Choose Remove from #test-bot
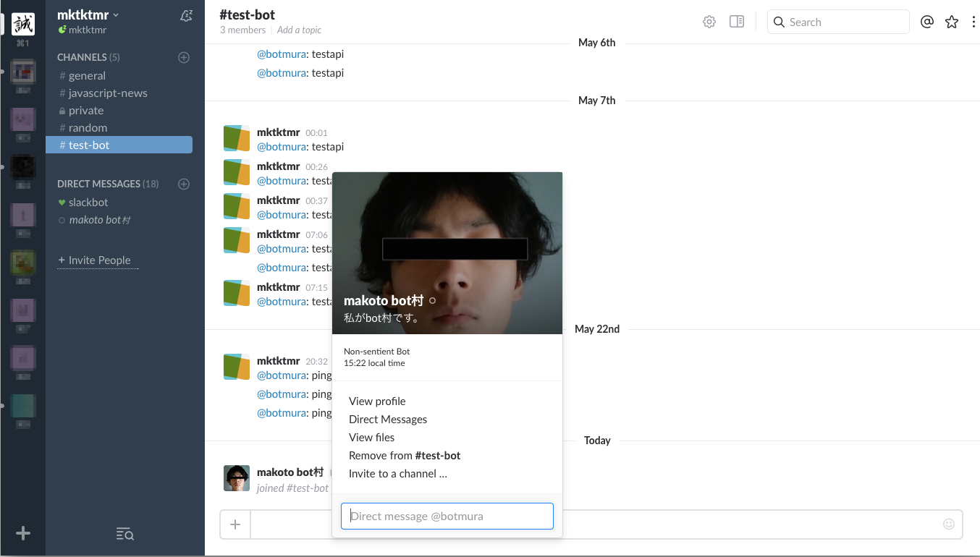The image size is (980, 557). [x=405, y=455]
